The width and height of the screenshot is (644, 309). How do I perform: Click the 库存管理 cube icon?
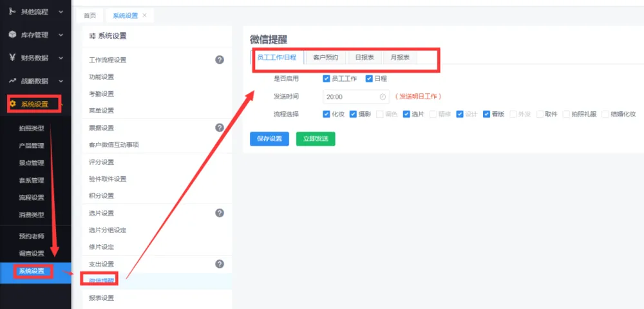tap(12, 35)
